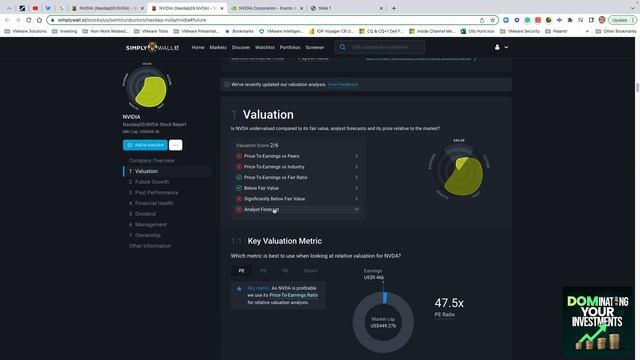Click the search magnifier icon in site header
Viewport: 640px width, 360px height.
[x=342, y=47]
